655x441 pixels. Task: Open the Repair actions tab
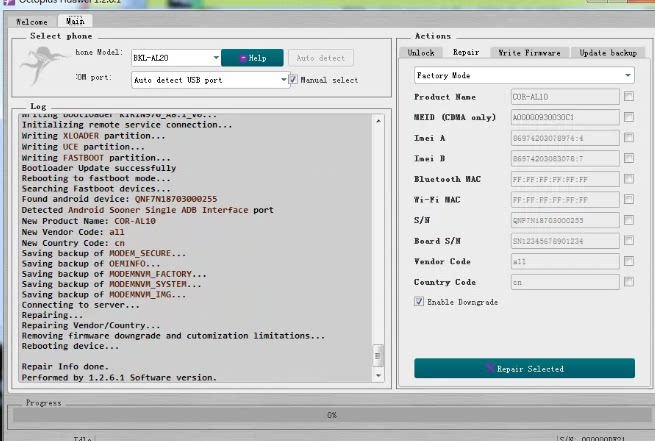click(466, 52)
